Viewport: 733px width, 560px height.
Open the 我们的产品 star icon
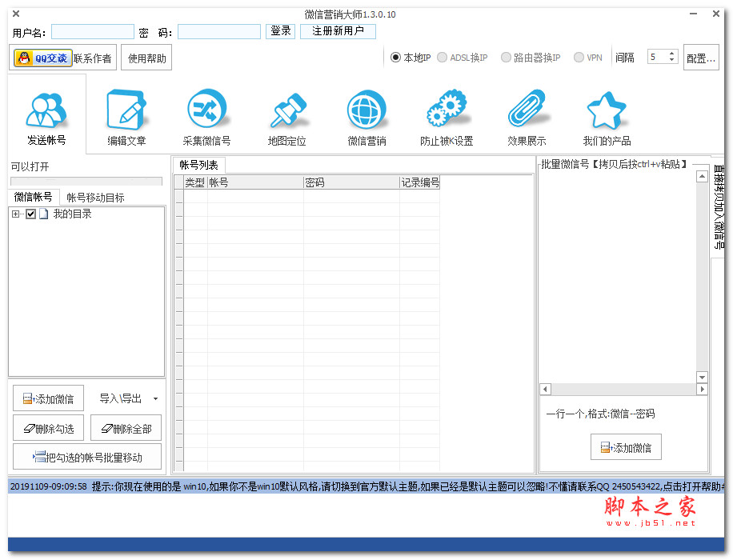pos(607,110)
